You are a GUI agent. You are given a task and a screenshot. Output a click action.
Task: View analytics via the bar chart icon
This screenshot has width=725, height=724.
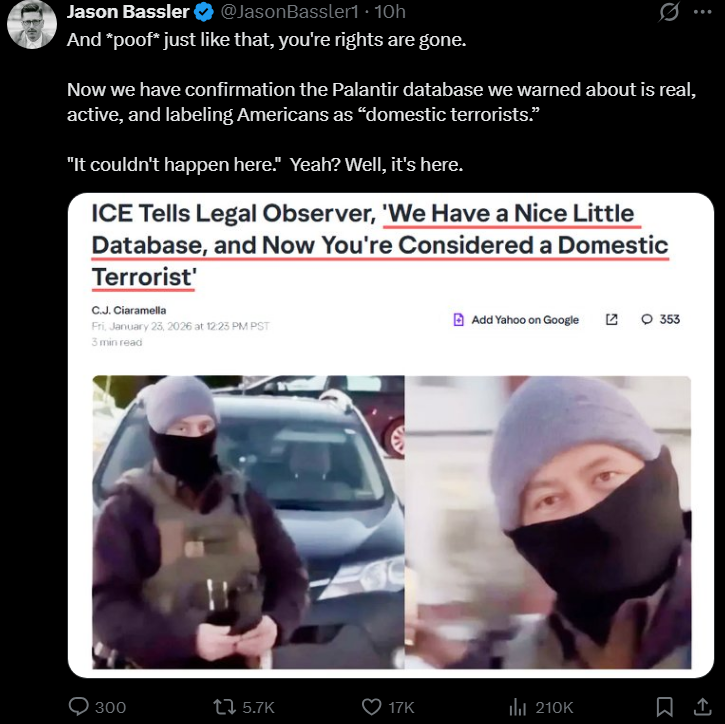coord(518,707)
